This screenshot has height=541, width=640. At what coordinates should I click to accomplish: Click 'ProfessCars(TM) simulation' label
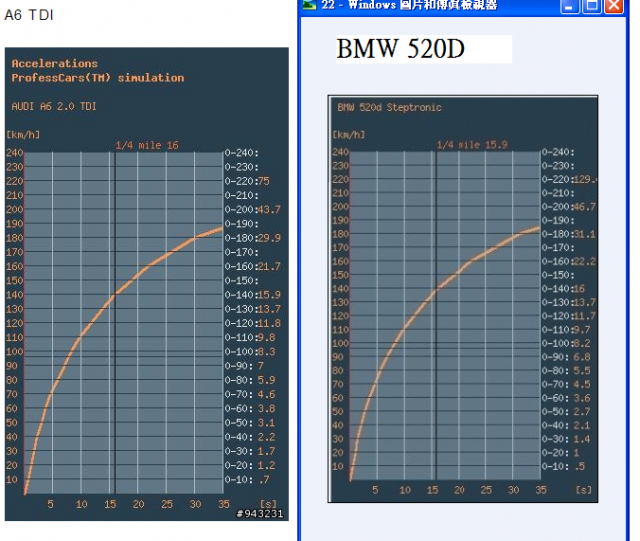(x=98, y=78)
